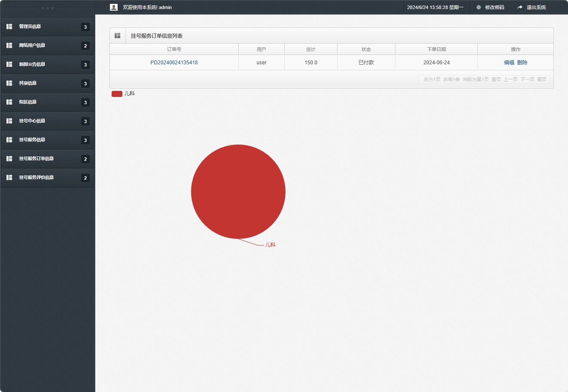Viewport: 568px width, 392px height.
Task: Go to 下一页 in the pagination
Action: click(527, 79)
